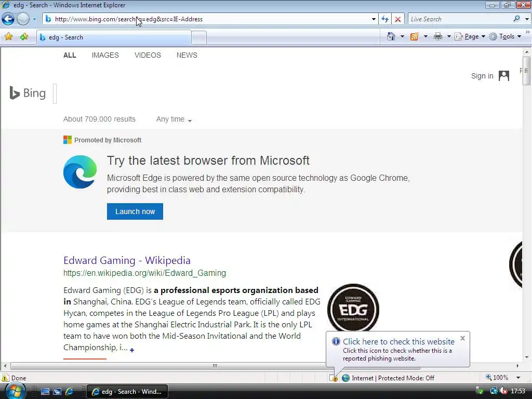Viewport: 532px width, 399px height.
Task: Click the Print toolbar icon
Action: click(437, 36)
